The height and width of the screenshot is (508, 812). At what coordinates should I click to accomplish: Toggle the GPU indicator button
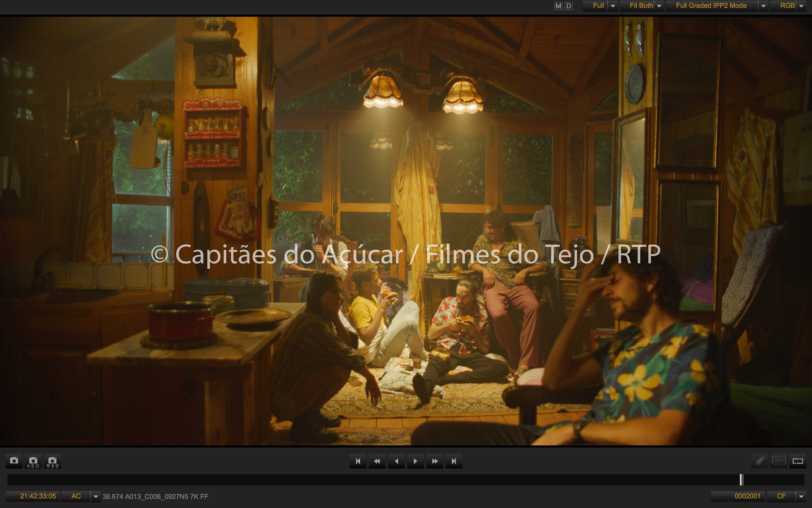tap(779, 461)
